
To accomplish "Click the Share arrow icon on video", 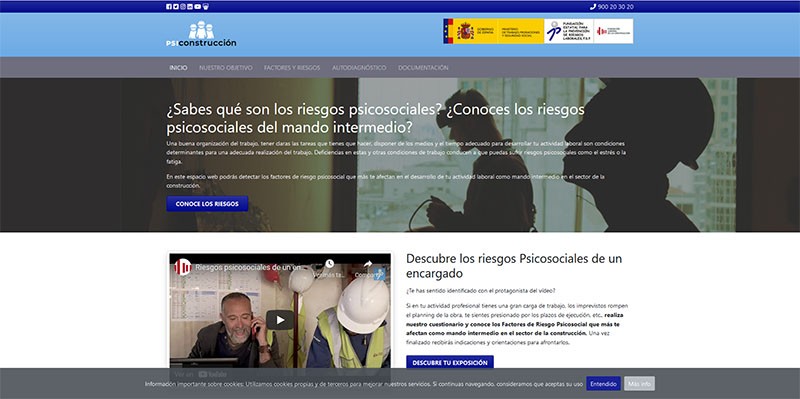I will tap(368, 264).
